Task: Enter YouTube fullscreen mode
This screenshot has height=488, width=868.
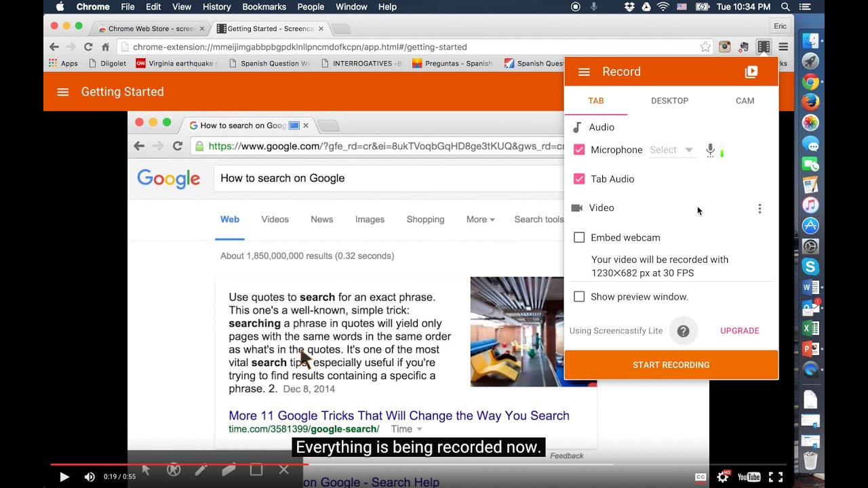Action: 777,477
